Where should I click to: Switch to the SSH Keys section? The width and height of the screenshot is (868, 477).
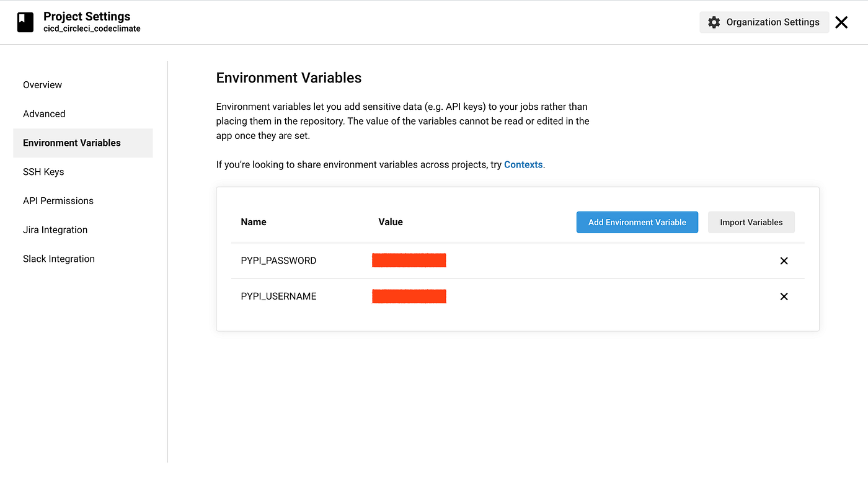pos(43,171)
